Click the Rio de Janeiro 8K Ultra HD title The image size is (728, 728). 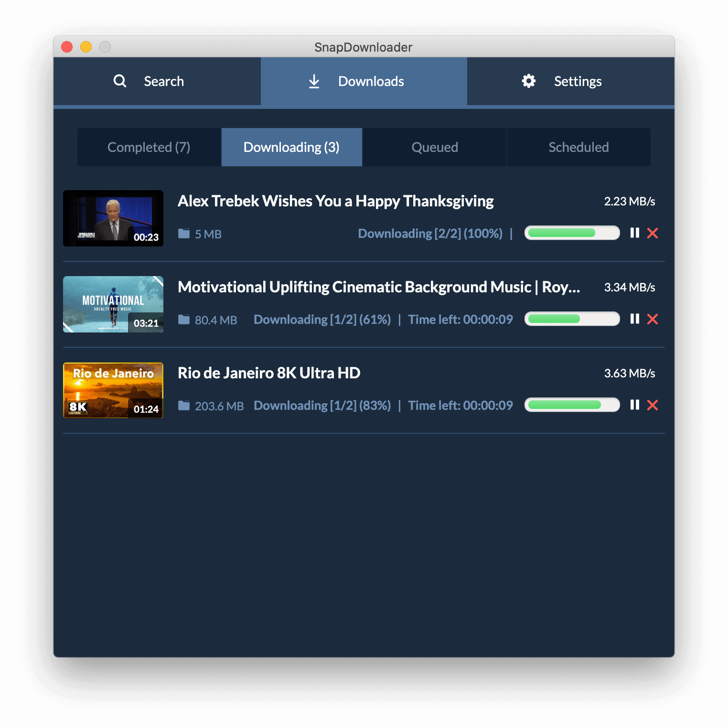(x=269, y=373)
